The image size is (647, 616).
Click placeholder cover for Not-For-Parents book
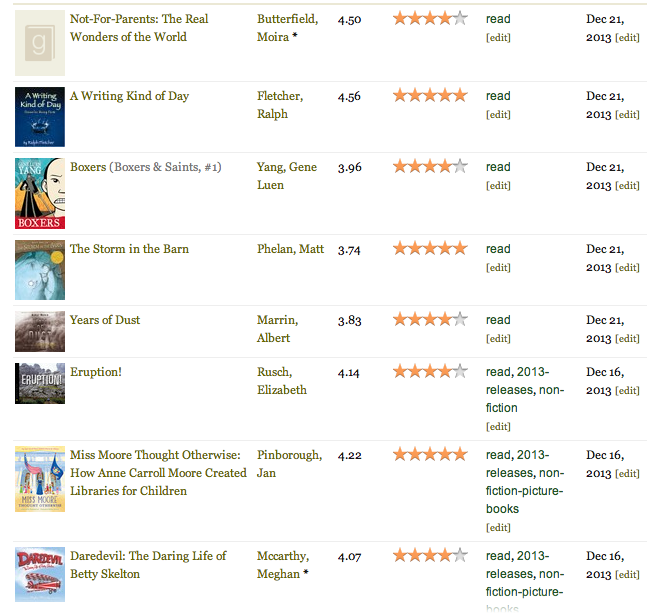[40, 43]
